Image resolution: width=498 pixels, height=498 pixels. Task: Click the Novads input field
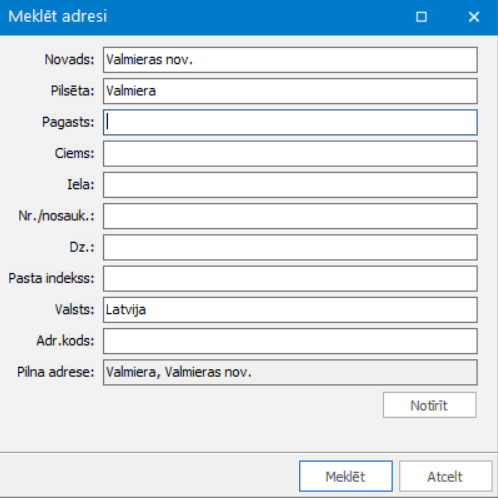[x=290, y=60]
